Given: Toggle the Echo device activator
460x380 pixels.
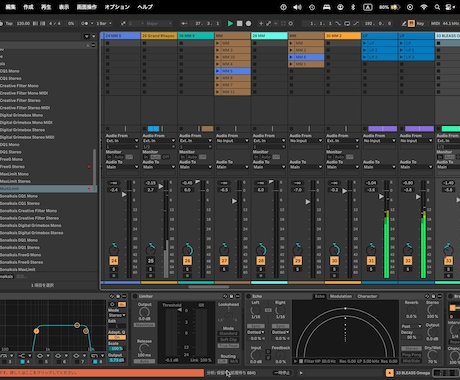Looking at the screenshot, I should tap(248, 296).
